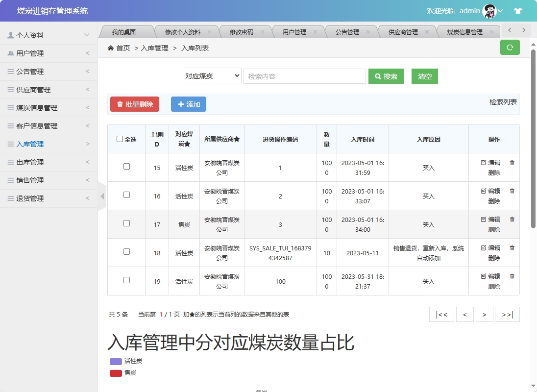Open the 对应煤炭 search field dropdown
The height and width of the screenshot is (392, 537).
(212, 76)
